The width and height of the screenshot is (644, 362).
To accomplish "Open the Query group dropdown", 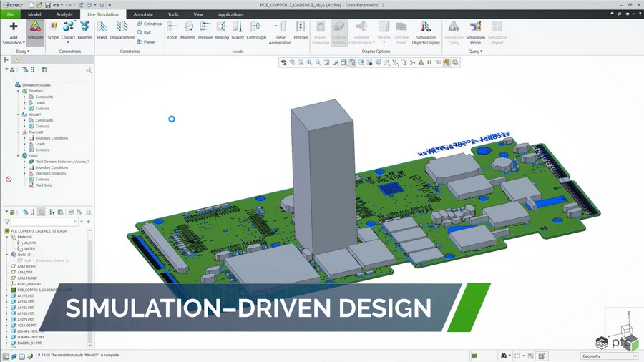I will (475, 52).
